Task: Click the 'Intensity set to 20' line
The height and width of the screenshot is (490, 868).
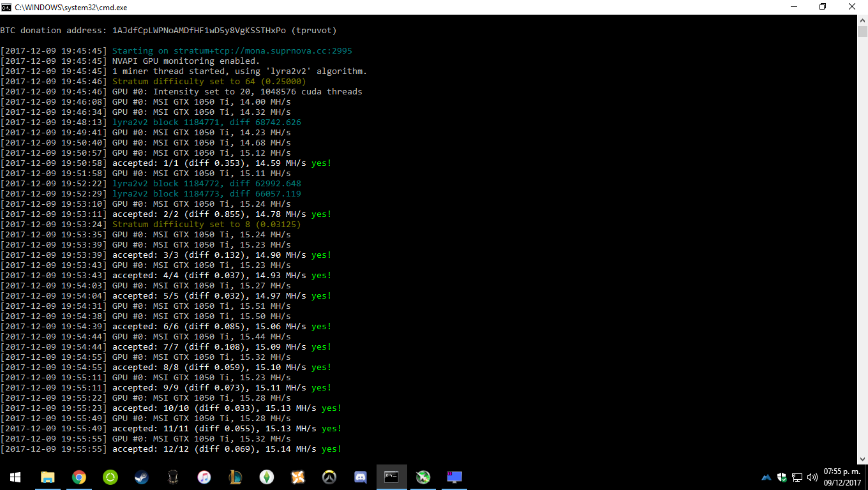Action: 181,92
